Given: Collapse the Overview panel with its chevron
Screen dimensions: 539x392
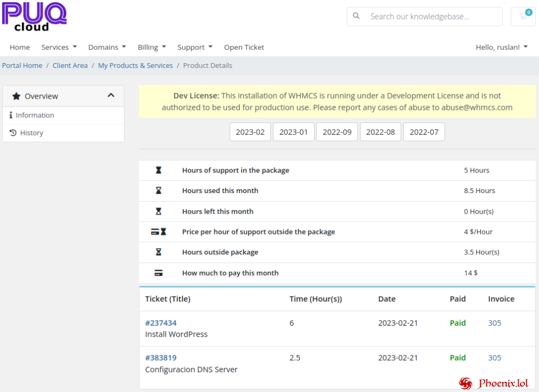Looking at the screenshot, I should pyautogui.click(x=110, y=95).
